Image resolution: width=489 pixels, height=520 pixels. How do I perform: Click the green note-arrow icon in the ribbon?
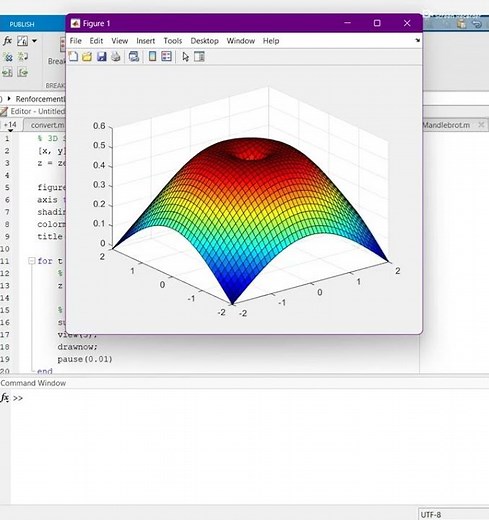coord(23,57)
